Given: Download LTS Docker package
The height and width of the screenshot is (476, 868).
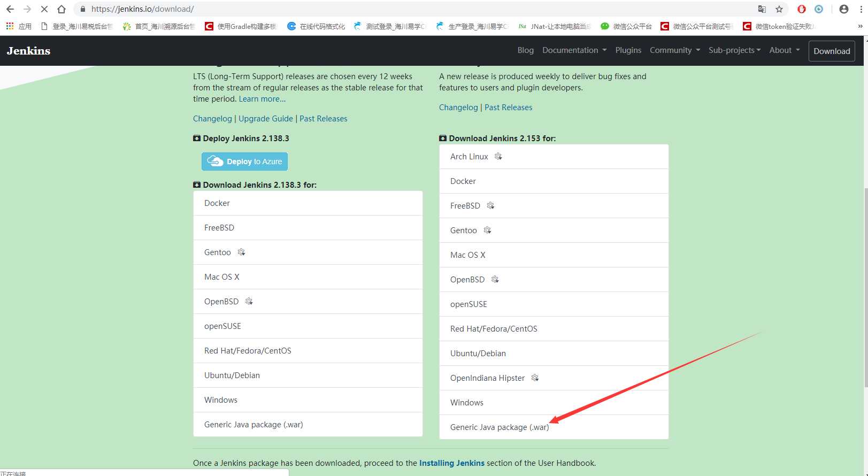Looking at the screenshot, I should coord(308,203).
